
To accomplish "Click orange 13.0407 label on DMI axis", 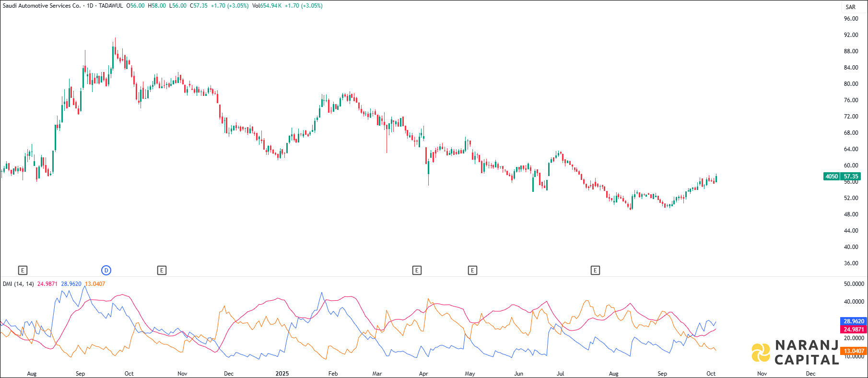I will 854,351.
